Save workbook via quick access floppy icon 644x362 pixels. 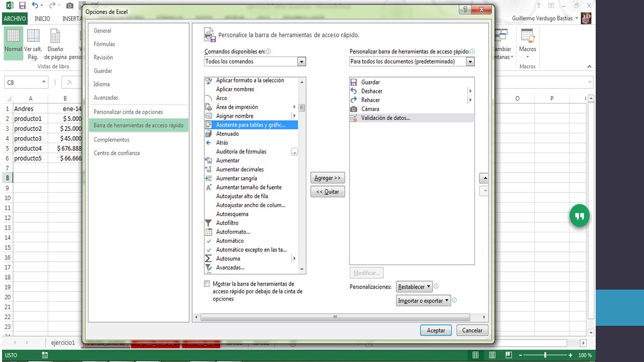click(22, 6)
